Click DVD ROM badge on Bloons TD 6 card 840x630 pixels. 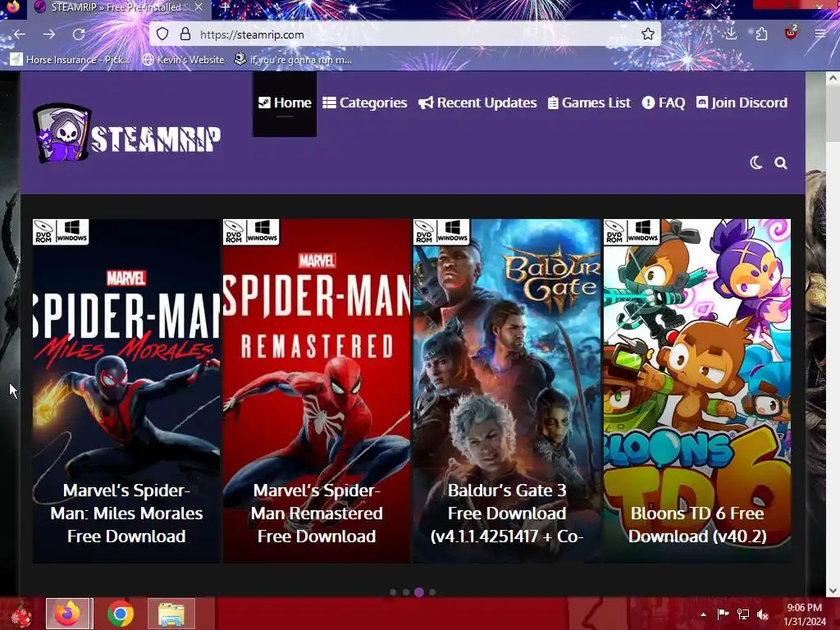614,231
